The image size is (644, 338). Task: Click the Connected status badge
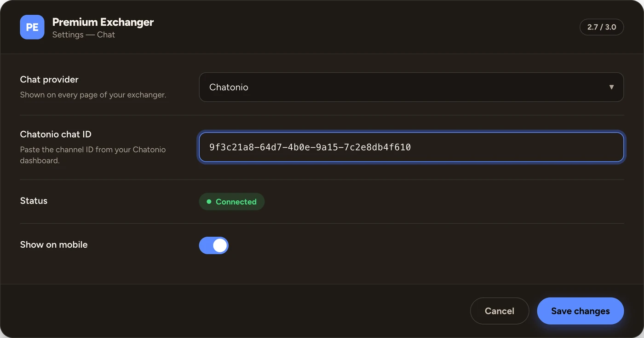click(232, 202)
